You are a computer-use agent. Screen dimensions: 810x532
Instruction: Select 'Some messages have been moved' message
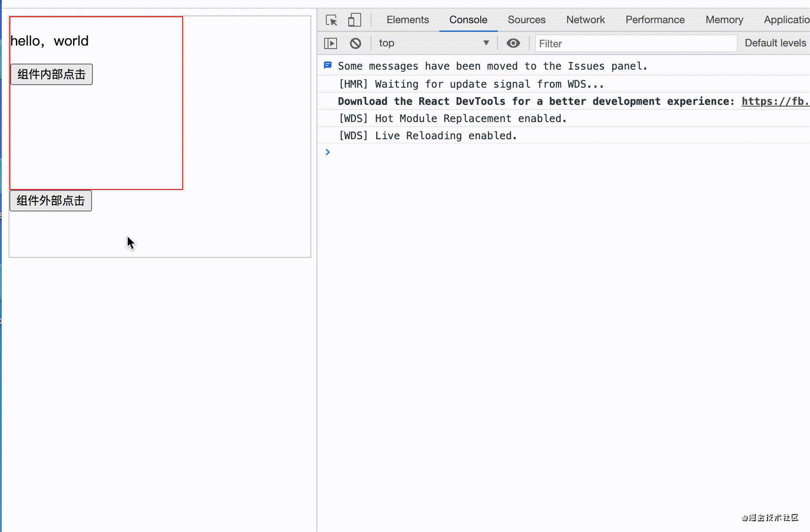[493, 66]
